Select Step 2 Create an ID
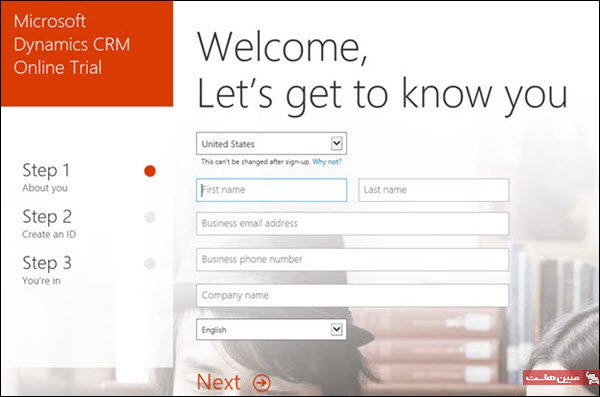 (x=49, y=223)
